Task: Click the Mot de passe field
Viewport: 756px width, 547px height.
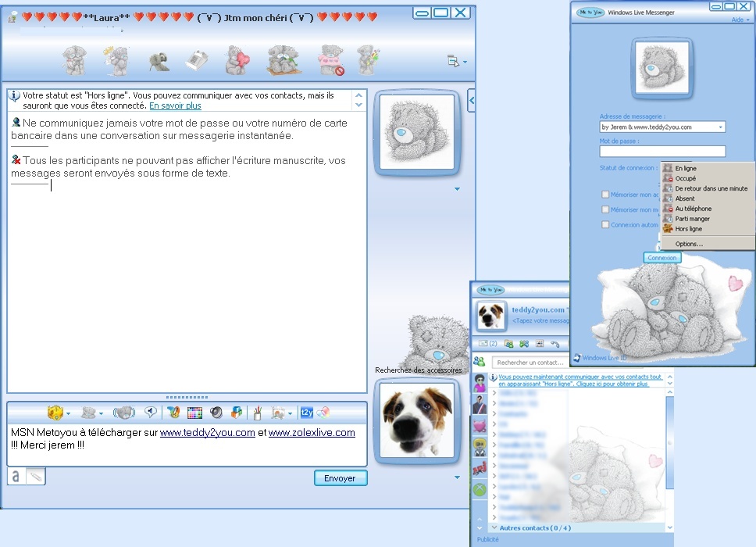Action: (x=662, y=152)
